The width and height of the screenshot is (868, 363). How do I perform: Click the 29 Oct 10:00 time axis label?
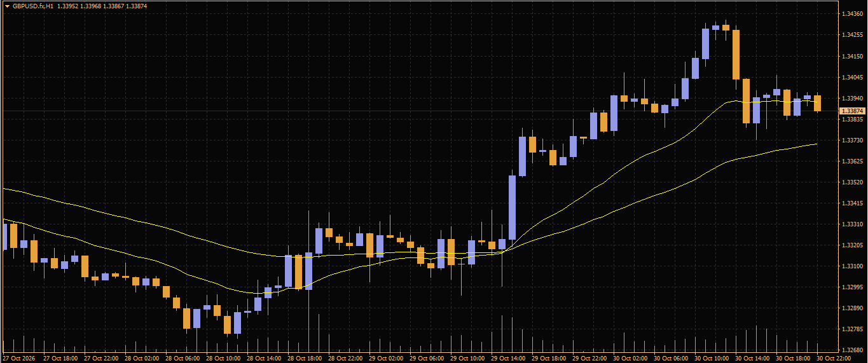tap(468, 359)
